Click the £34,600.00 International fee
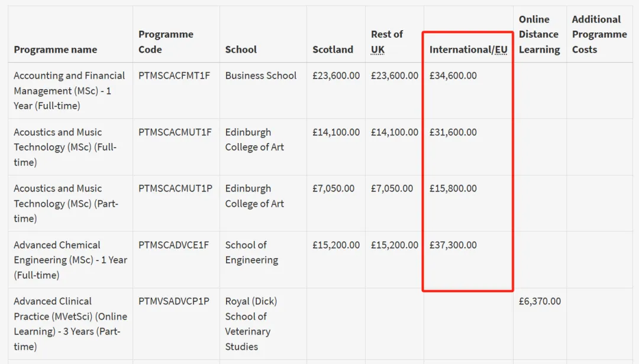 [453, 76]
